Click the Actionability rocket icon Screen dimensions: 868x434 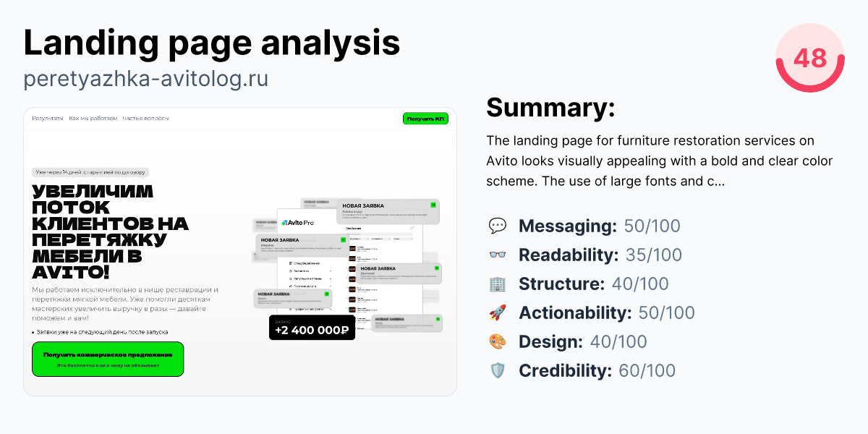click(499, 312)
